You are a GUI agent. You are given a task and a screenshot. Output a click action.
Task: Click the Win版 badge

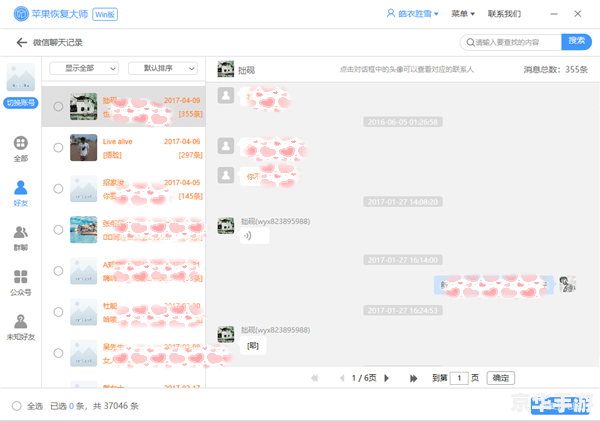tap(105, 14)
